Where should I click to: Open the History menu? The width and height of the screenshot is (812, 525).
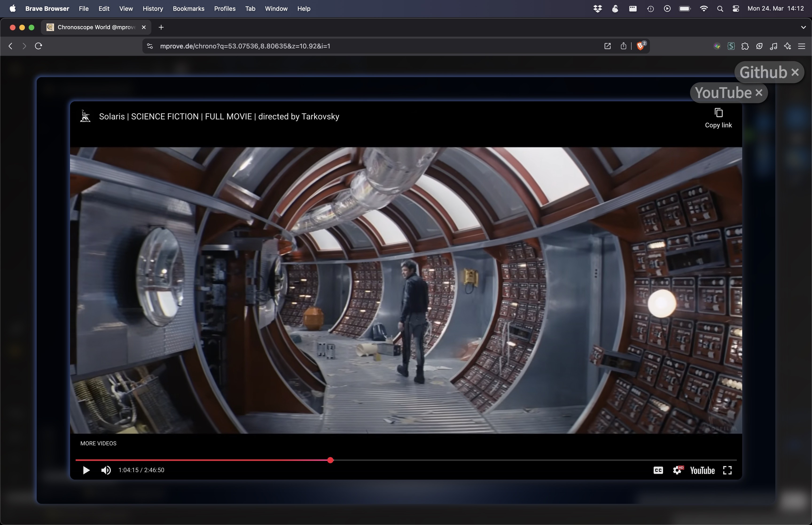click(153, 8)
